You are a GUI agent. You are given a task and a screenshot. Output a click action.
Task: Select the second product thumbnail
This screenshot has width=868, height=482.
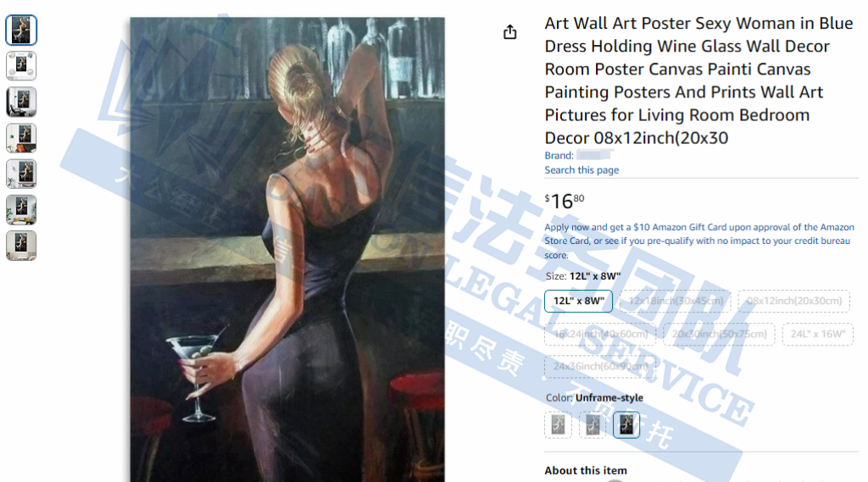[21, 66]
